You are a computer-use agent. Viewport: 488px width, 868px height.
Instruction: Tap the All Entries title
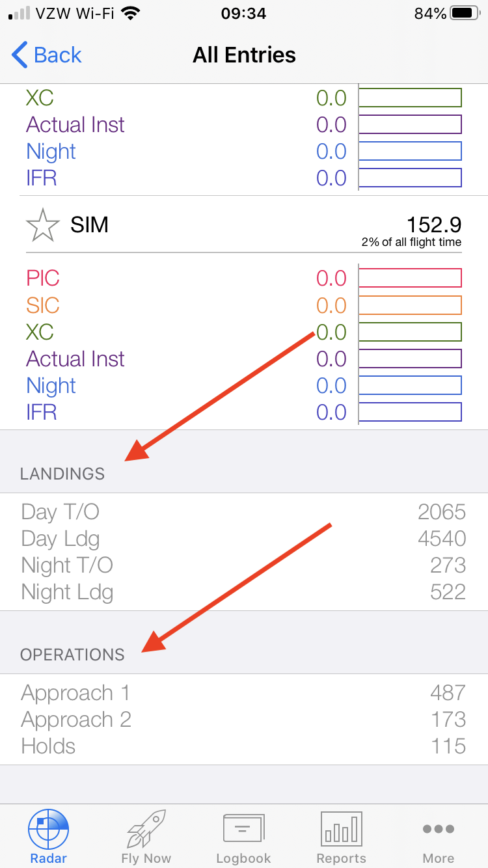pos(244,55)
